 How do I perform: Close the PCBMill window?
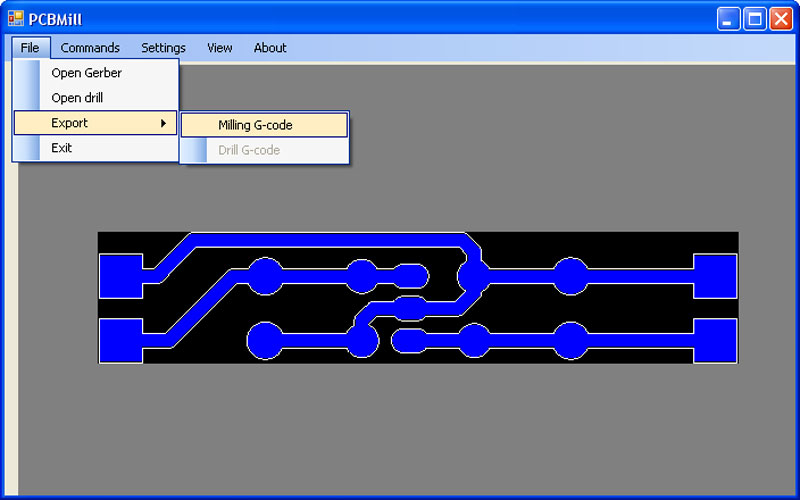[x=781, y=19]
